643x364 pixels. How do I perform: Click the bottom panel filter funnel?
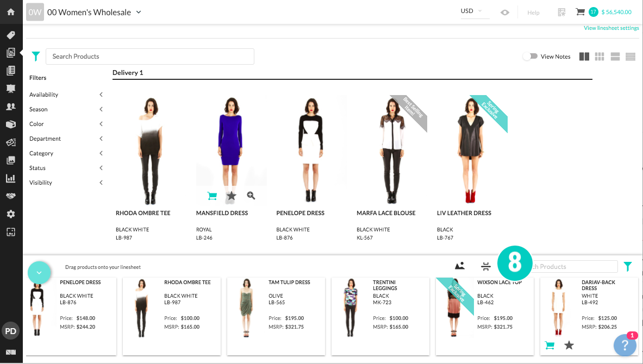[627, 266]
